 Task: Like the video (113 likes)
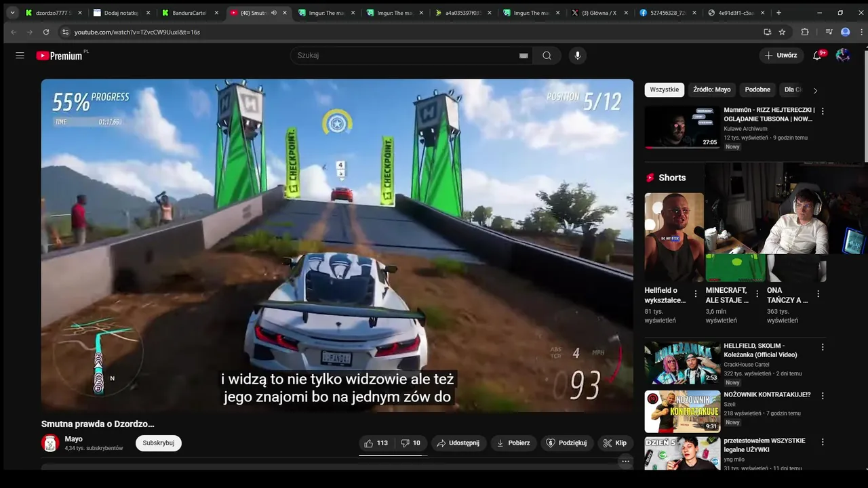tap(376, 443)
